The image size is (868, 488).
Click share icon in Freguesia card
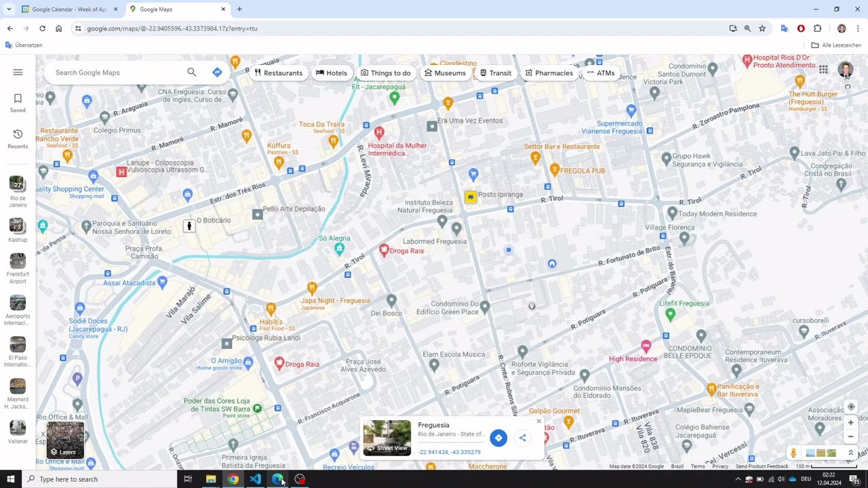coord(522,438)
